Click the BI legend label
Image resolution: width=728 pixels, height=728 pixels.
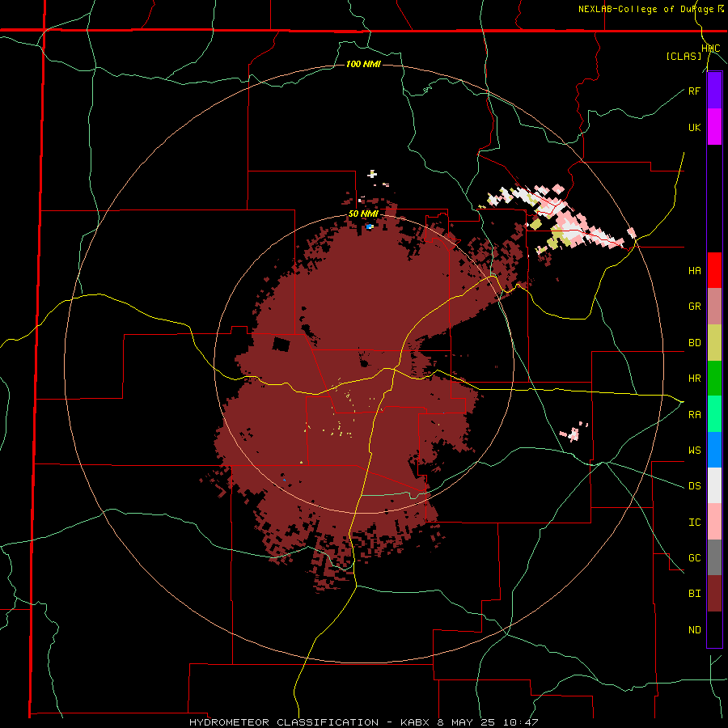click(694, 594)
